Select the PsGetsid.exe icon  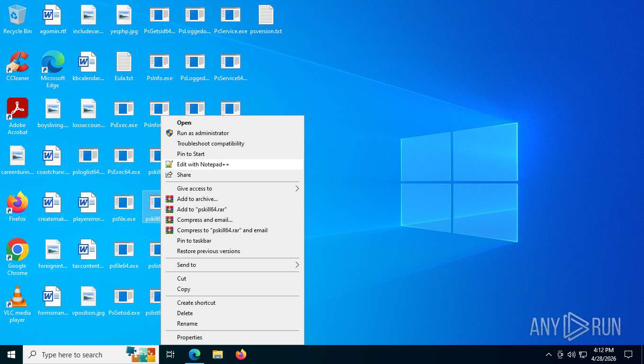pyautogui.click(x=124, y=301)
